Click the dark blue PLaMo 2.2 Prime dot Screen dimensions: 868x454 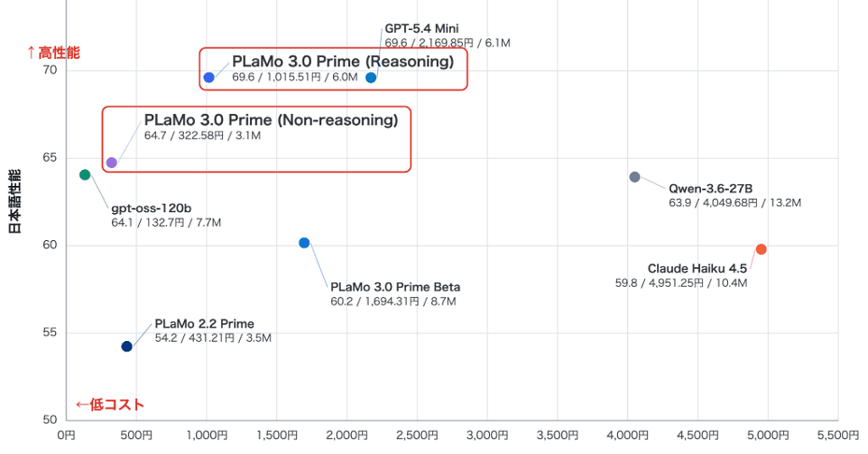(127, 347)
